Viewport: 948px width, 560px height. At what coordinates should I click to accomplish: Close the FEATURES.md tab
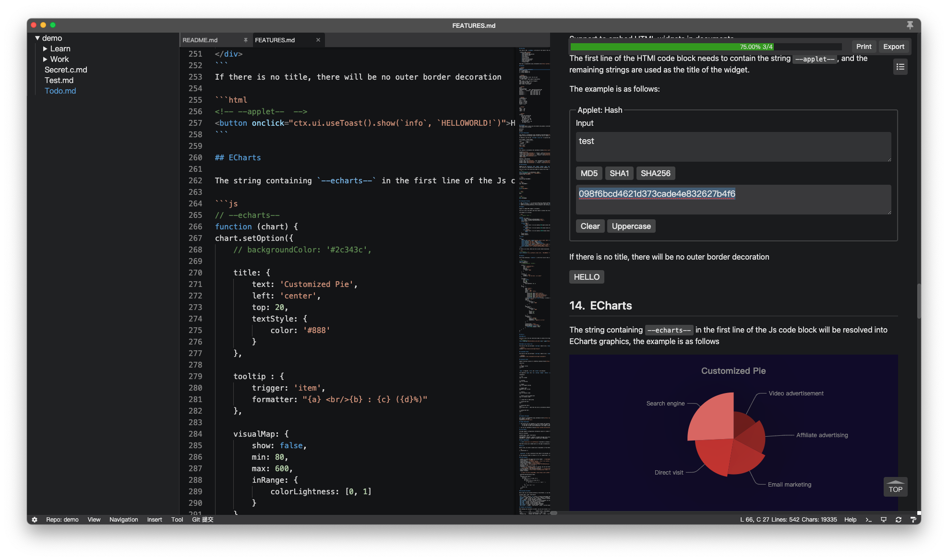(x=318, y=40)
